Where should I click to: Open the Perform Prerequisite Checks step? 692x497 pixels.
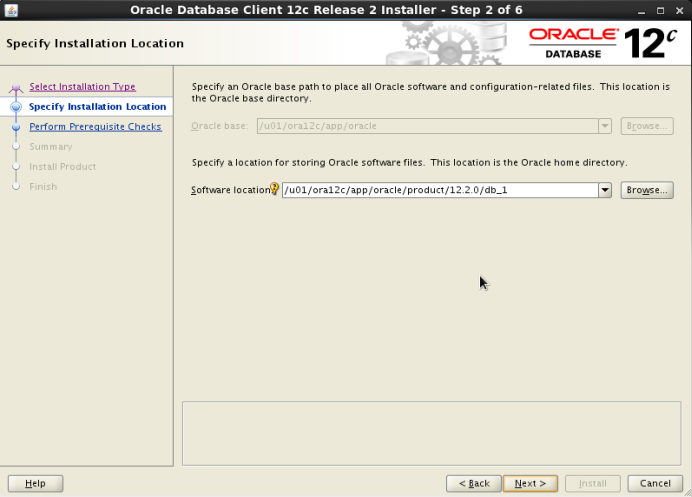(95, 127)
